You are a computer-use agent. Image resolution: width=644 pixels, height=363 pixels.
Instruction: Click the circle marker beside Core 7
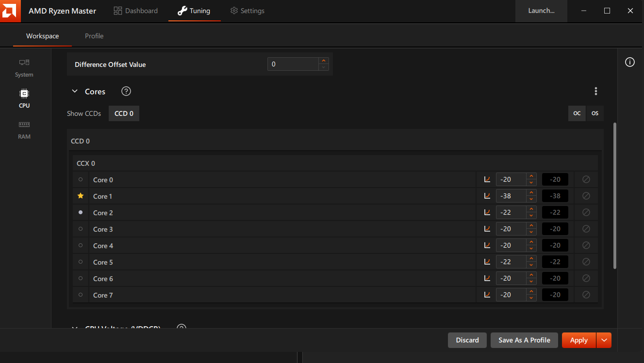tap(81, 295)
